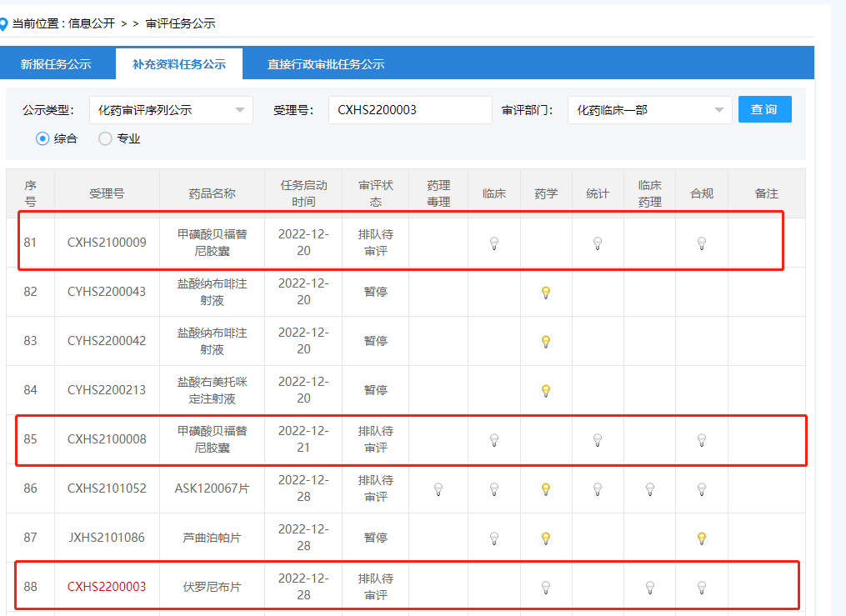The height and width of the screenshot is (616, 846).
Task: Click the yellow 药学 bulb for CYHS2200042
Action: tap(546, 341)
